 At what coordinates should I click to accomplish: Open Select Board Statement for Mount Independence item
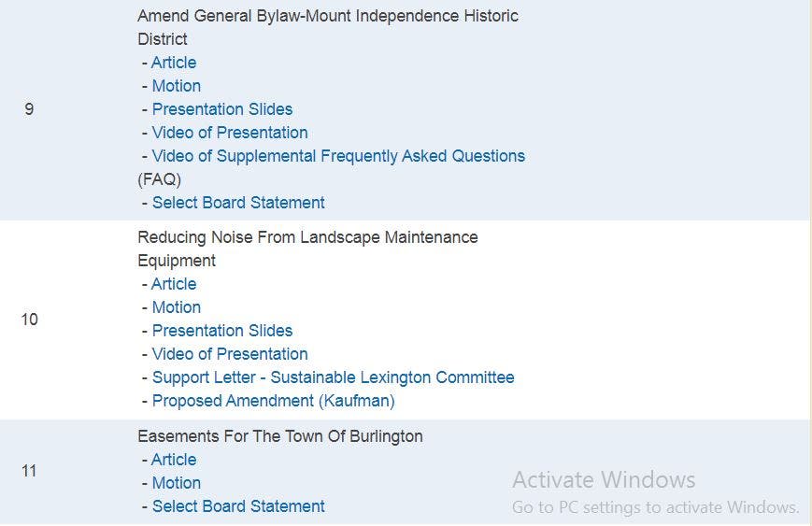(238, 203)
